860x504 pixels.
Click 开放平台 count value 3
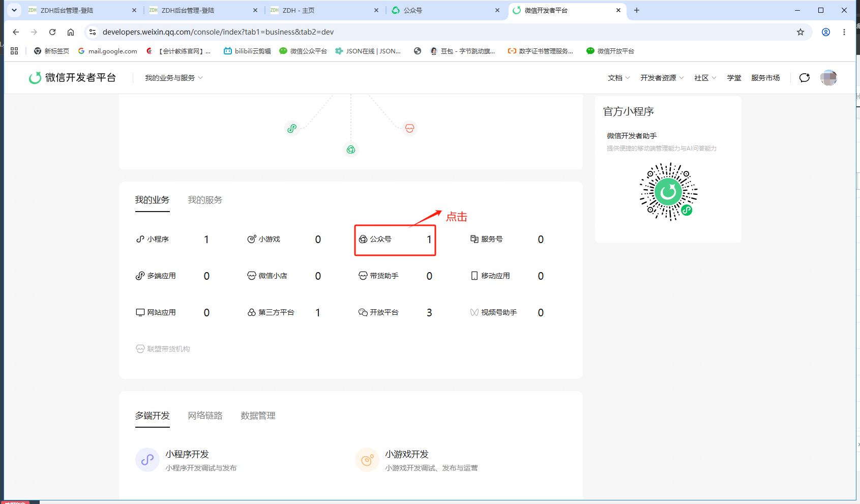[x=429, y=313]
